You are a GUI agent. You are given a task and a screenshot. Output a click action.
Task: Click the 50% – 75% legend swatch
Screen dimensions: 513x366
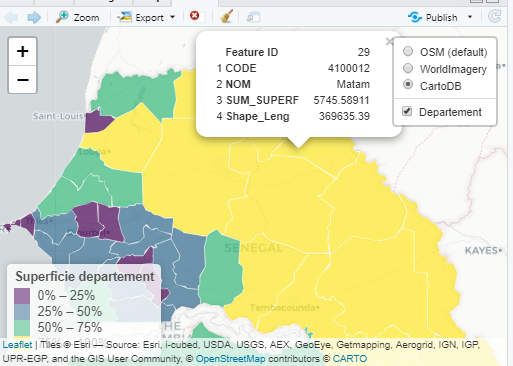click(x=22, y=328)
